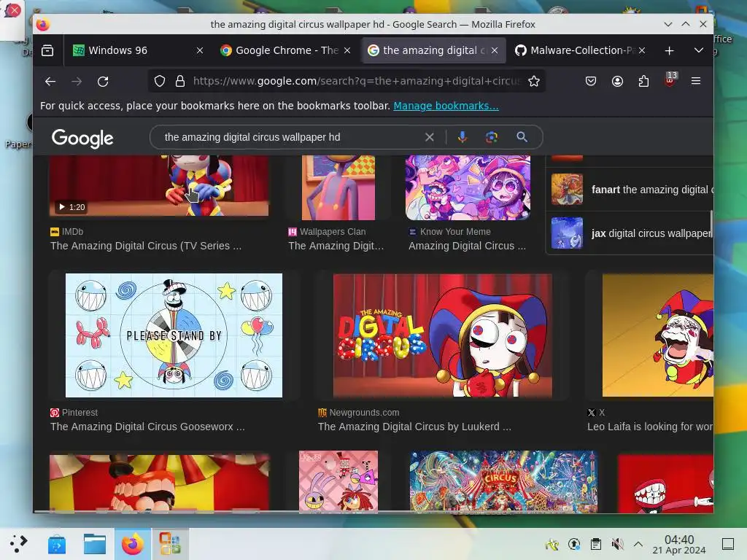Open circus tents illustration thumbnail
The image size is (747, 560).
pyautogui.click(x=503, y=482)
